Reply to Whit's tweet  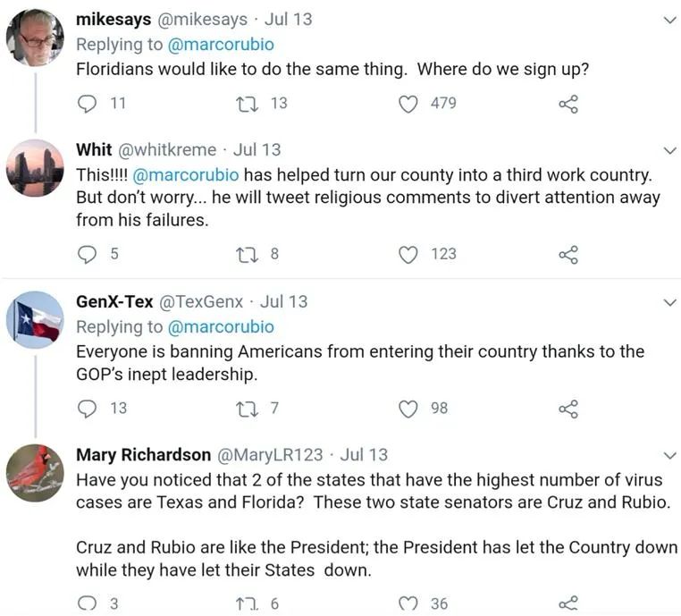88,255
